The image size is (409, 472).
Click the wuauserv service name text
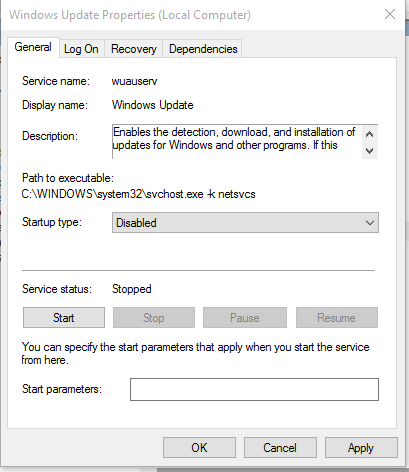134,81
